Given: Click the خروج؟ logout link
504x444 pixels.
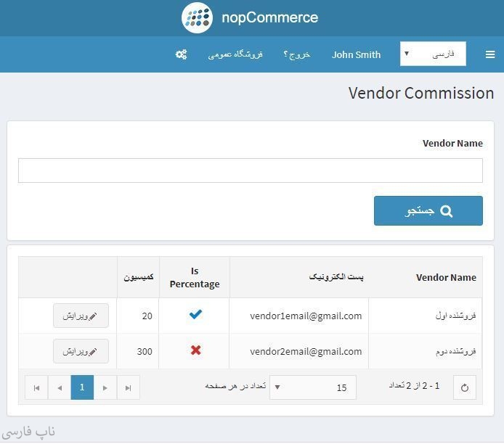Looking at the screenshot, I should click(x=296, y=54).
